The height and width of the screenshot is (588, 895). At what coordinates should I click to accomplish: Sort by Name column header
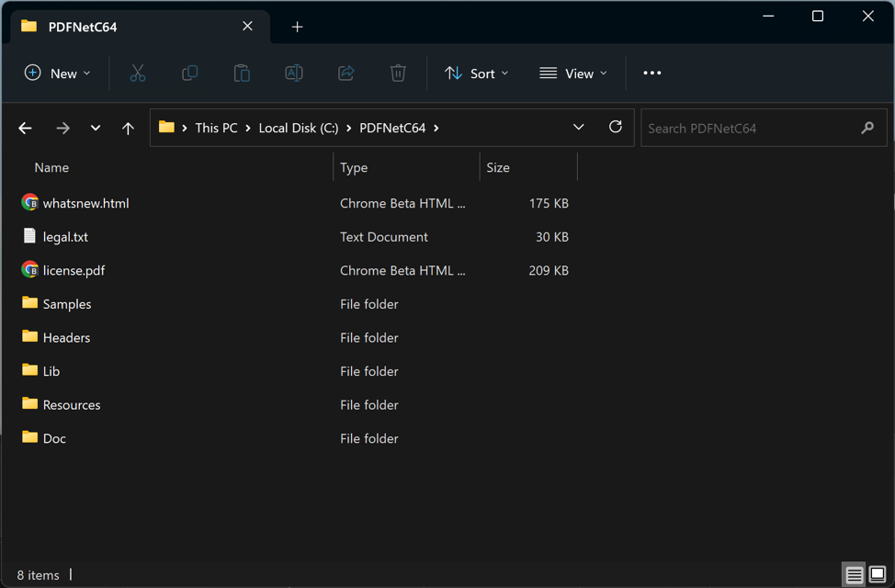pos(51,167)
